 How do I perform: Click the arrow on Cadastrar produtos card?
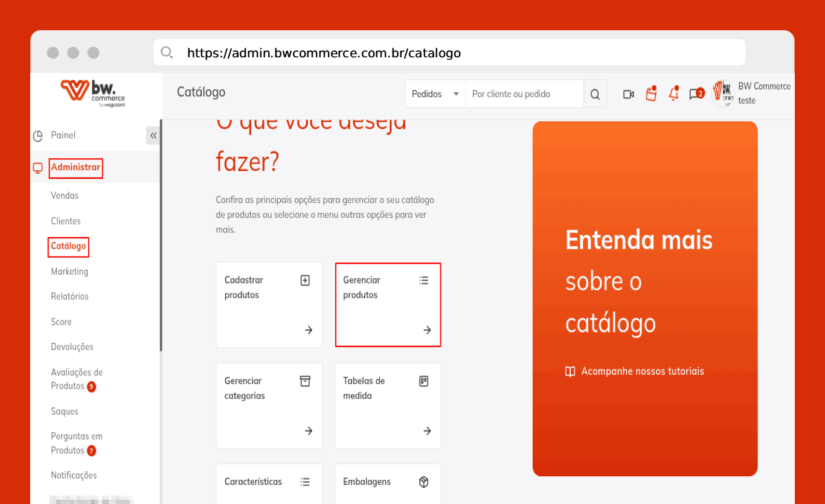click(x=309, y=330)
